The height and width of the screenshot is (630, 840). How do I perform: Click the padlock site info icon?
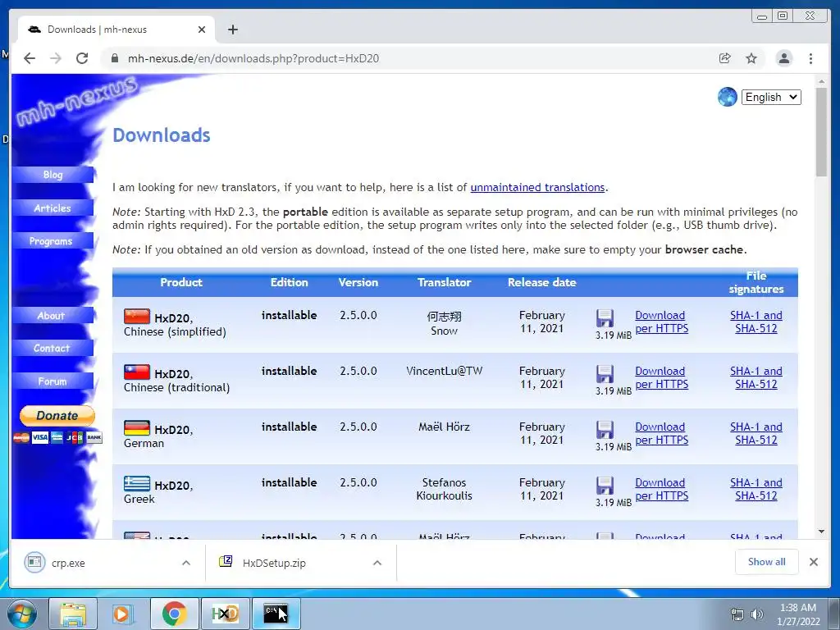115,58
